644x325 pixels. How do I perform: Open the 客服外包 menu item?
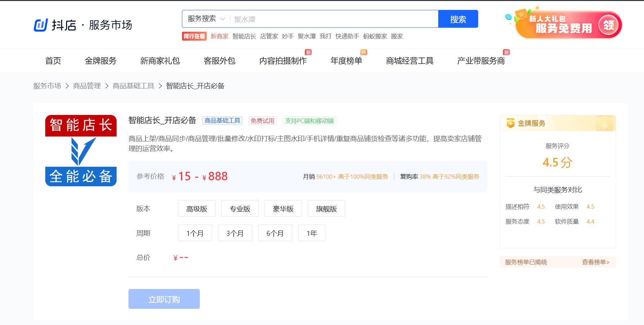tap(220, 60)
